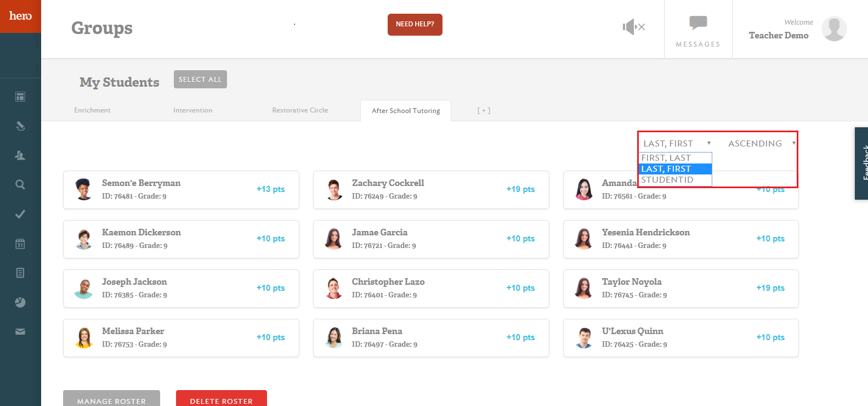Click Joseph Jackson's avatar
This screenshot has width=868, height=406.
tap(83, 288)
